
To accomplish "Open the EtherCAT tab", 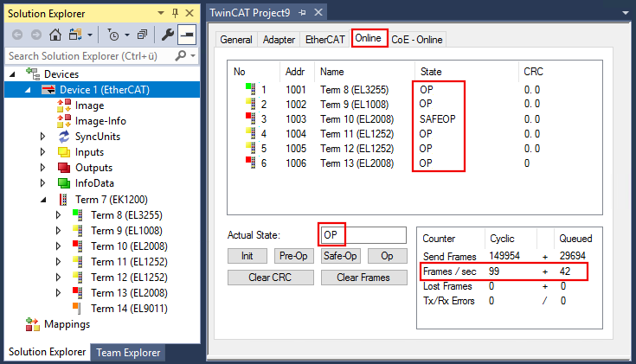I will 324,40.
